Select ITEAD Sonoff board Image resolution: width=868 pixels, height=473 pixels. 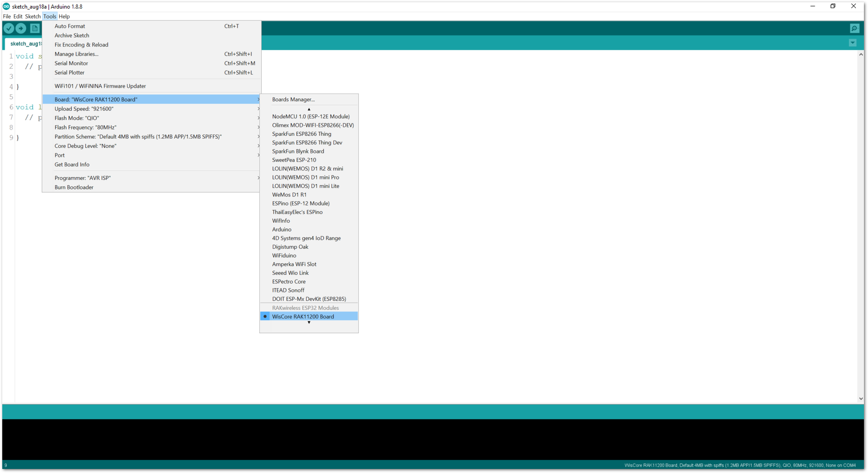pos(309,290)
